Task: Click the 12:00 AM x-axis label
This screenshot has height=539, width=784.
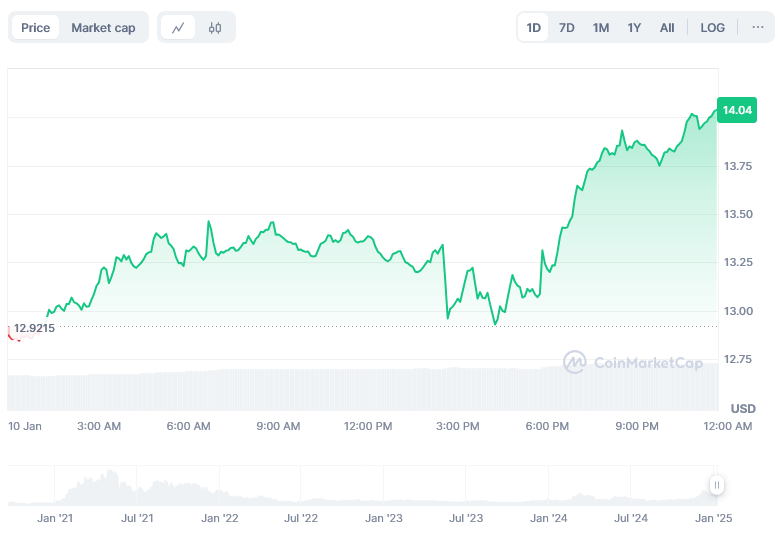Action: tap(728, 426)
